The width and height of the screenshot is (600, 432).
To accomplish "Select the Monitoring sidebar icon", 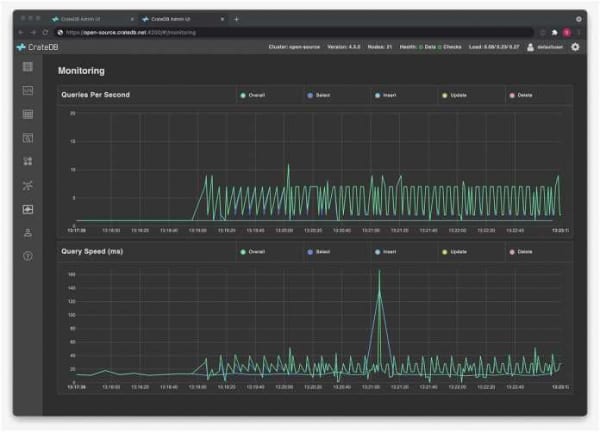I will point(28,209).
